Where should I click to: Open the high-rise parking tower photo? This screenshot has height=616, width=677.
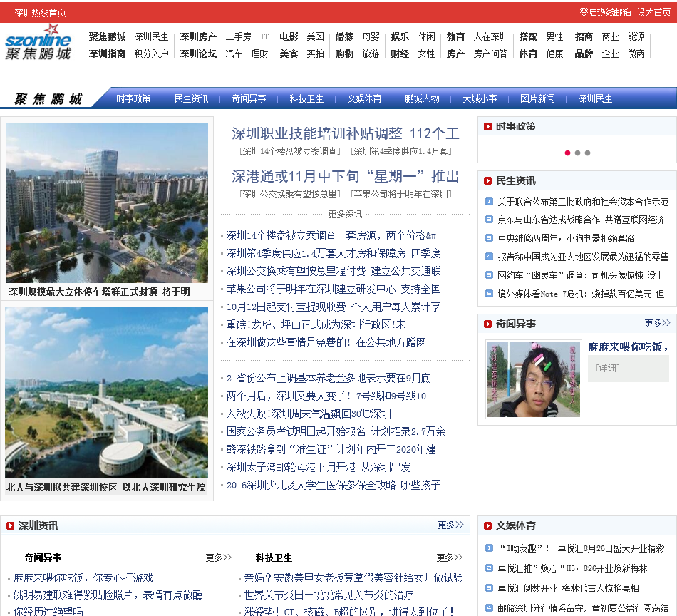(107, 202)
